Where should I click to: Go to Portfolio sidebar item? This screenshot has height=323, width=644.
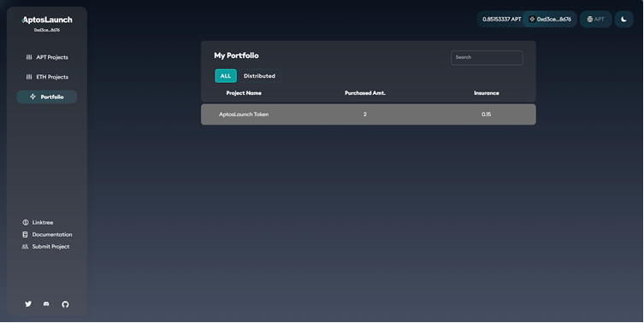coord(47,97)
